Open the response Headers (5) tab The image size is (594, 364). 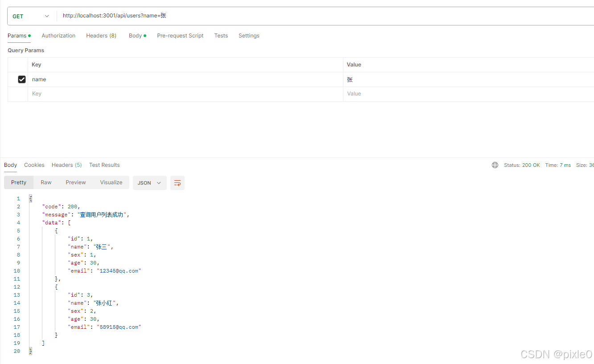click(x=67, y=165)
